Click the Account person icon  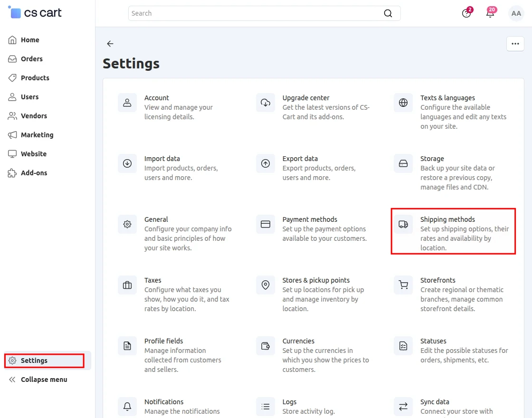pyautogui.click(x=127, y=103)
